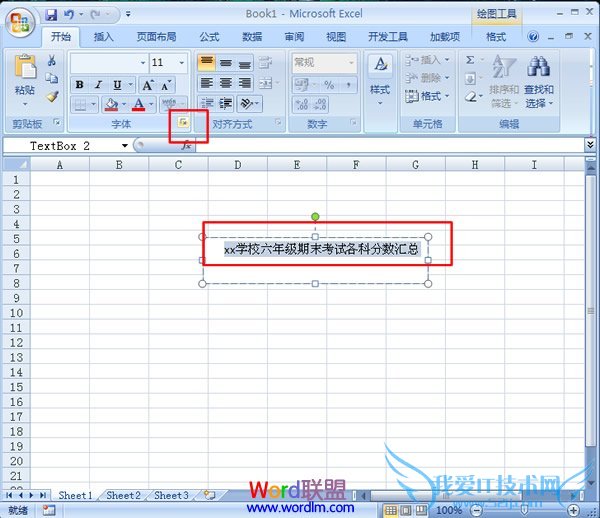Toggle italic formatting
Viewport: 600px width, 518px height.
98,85
